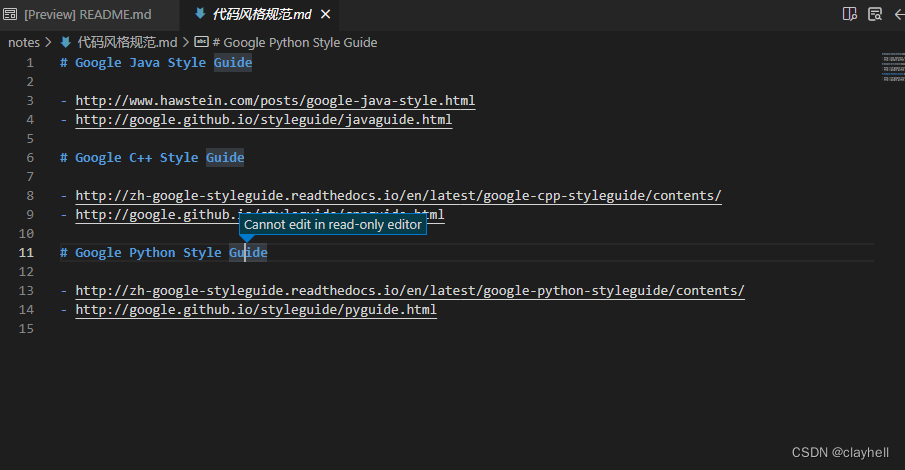Click the 代码风格规范.md breadcrumb item
The image size is (905, 470).
click(x=127, y=43)
